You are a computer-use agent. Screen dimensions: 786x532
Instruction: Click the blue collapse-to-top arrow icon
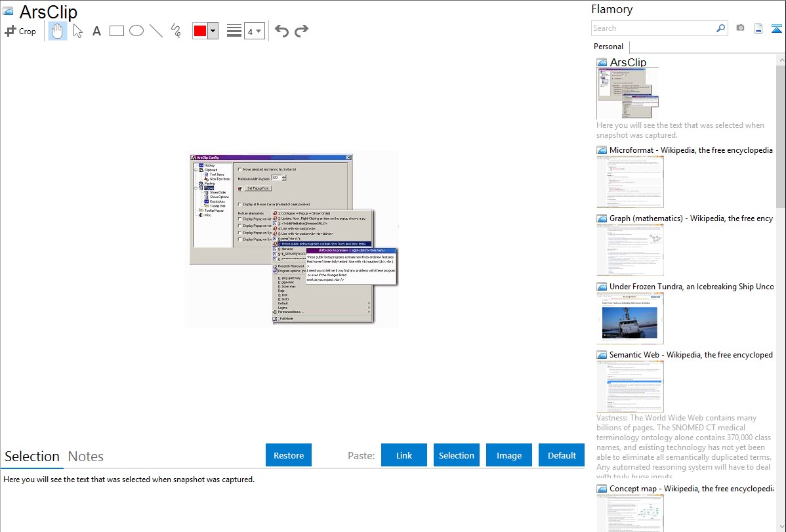pos(776,29)
